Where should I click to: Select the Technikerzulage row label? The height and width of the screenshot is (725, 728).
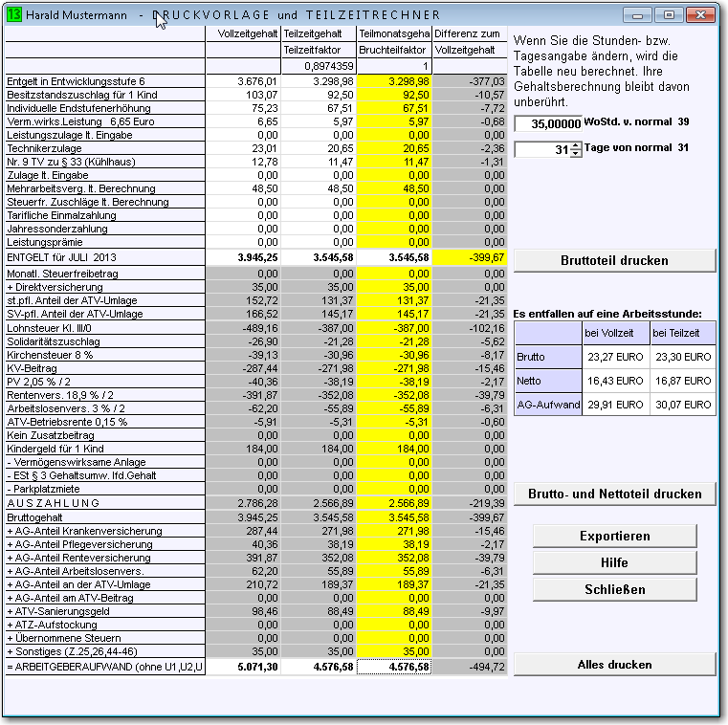(x=105, y=148)
